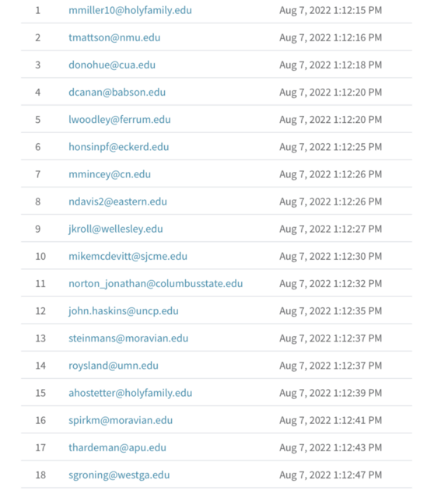Image resolution: width=448 pixels, height=494 pixels.
Task: Open the sgroning@westga.edu email link
Action: coord(119,475)
